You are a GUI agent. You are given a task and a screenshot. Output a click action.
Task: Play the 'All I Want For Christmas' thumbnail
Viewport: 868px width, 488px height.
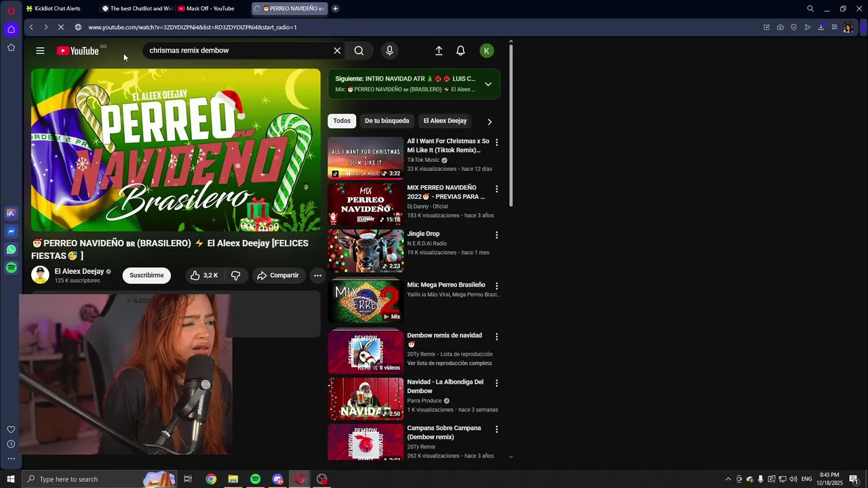coord(366,159)
